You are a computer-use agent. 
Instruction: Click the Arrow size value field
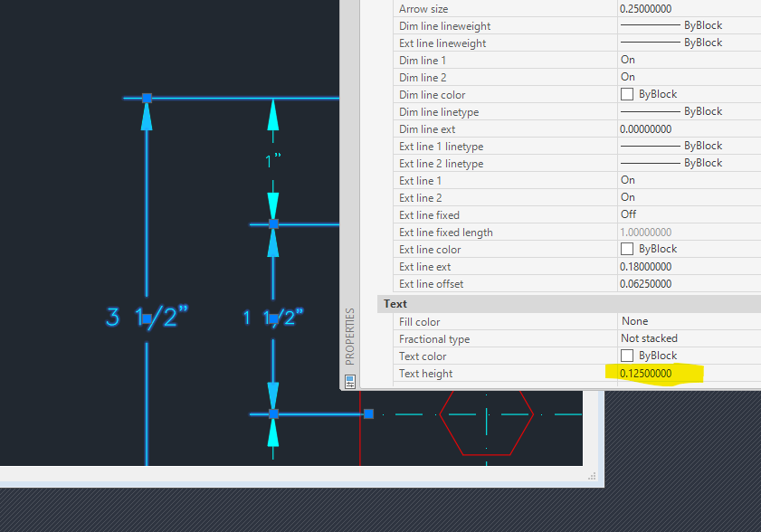(x=689, y=9)
